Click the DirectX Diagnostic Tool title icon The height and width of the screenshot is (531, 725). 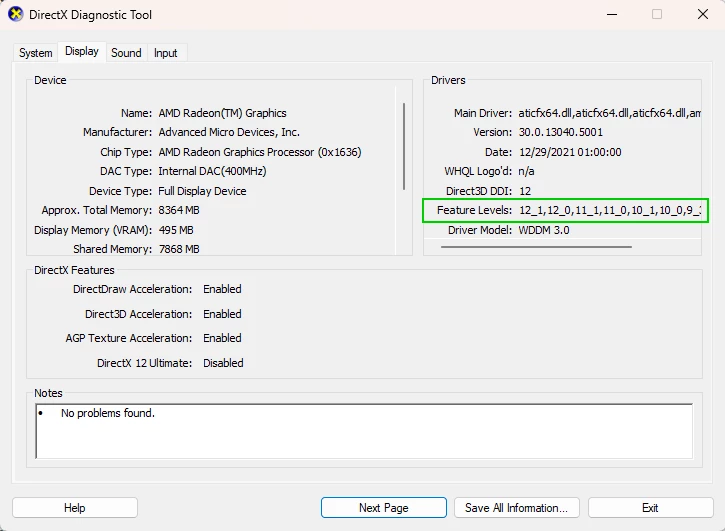click(x=15, y=14)
